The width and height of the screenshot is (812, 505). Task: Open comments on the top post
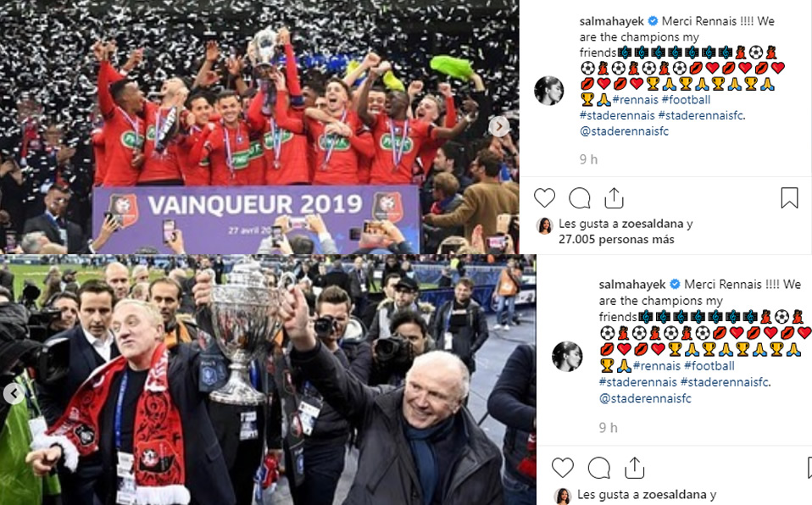coord(580,198)
